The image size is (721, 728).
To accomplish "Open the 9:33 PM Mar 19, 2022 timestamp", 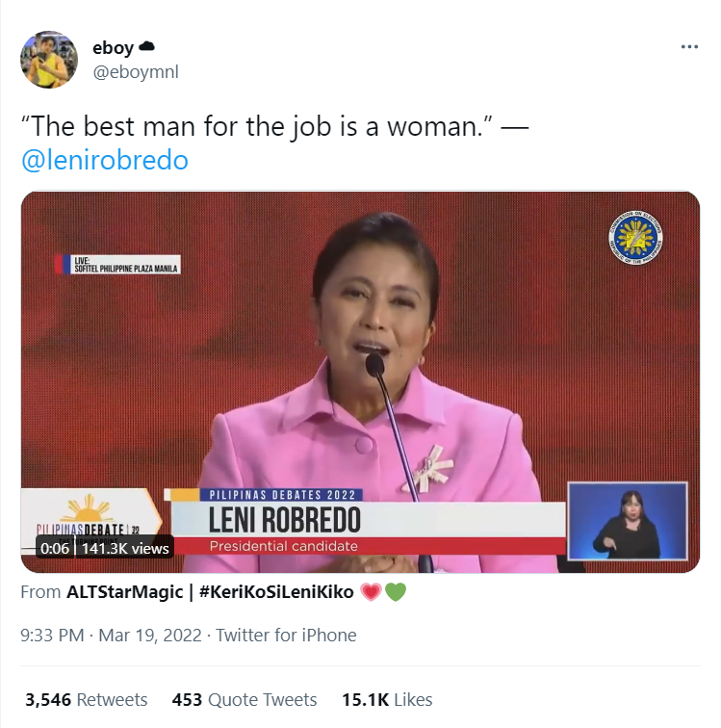I will 111,636.
